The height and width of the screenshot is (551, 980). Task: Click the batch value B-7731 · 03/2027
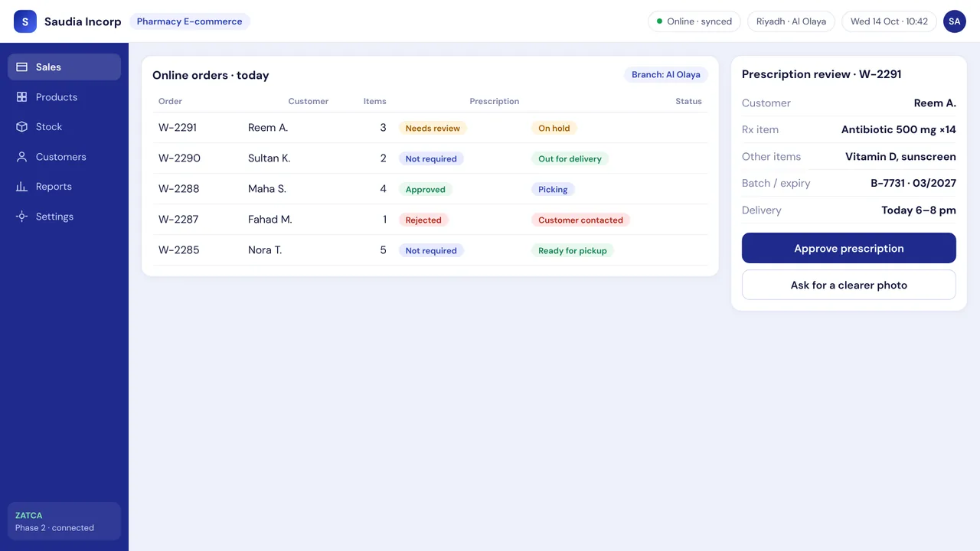pyautogui.click(x=913, y=184)
